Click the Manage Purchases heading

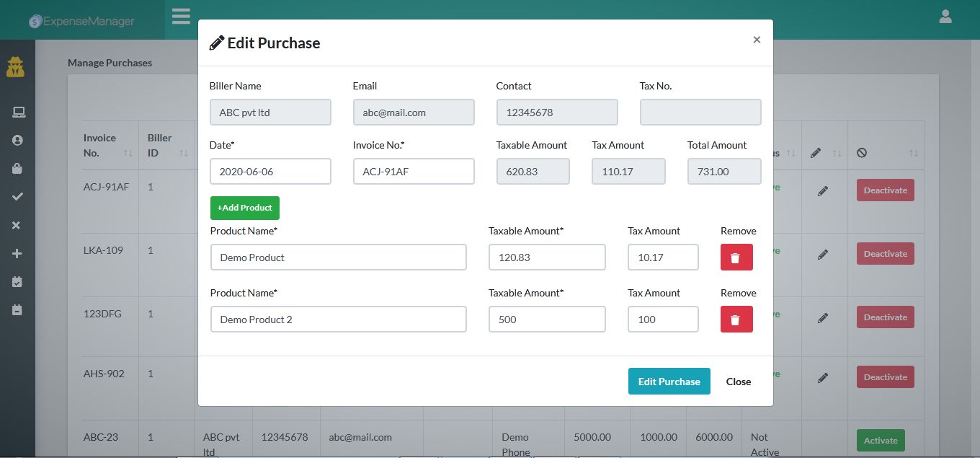click(110, 63)
